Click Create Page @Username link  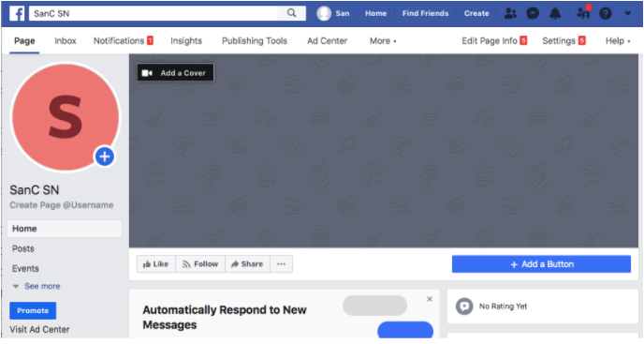coord(62,205)
